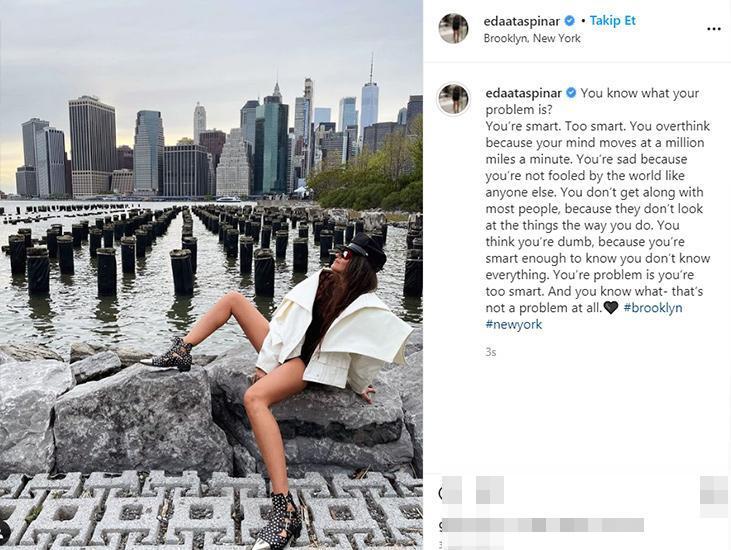Click the black heart emoji in caption
This screenshot has width=731, height=550.
(x=610, y=308)
